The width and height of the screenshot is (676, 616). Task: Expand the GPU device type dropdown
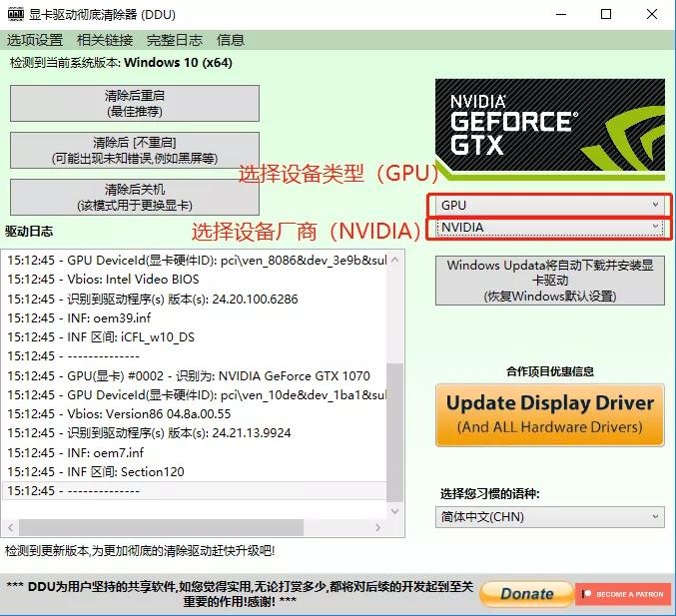point(550,205)
